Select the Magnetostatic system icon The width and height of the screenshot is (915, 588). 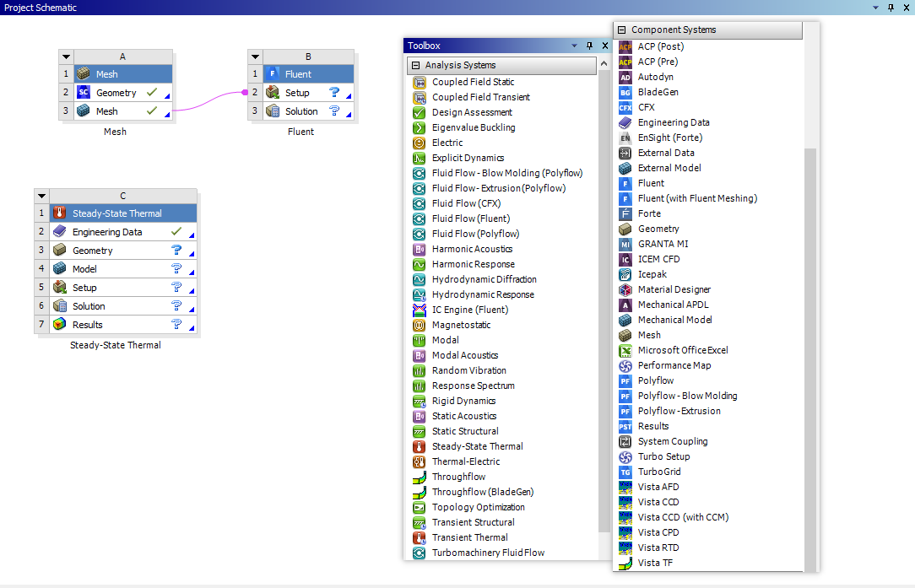click(419, 325)
